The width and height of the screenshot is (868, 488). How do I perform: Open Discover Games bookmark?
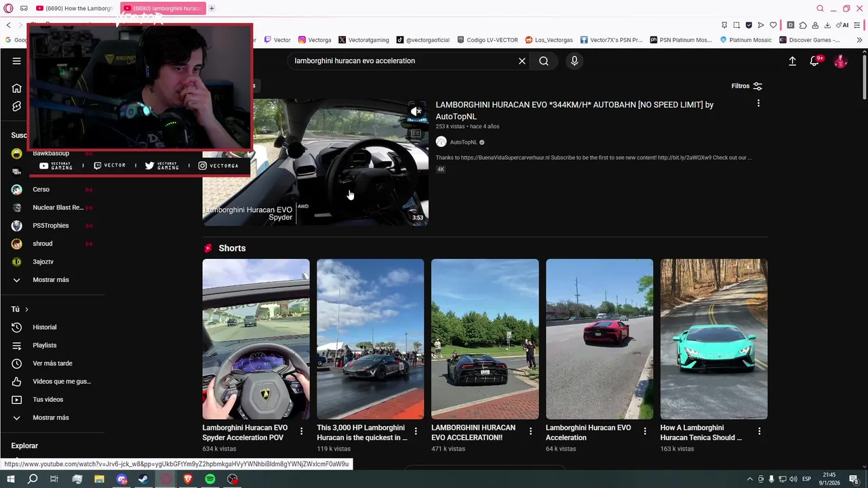click(x=810, y=40)
